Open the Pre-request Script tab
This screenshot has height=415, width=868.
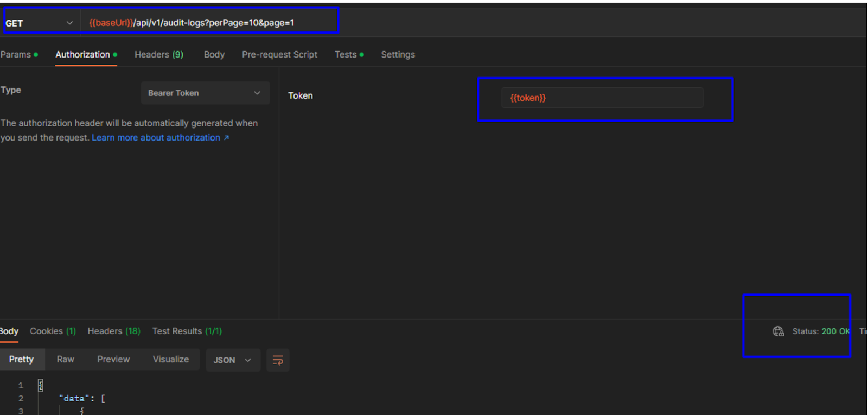(279, 55)
